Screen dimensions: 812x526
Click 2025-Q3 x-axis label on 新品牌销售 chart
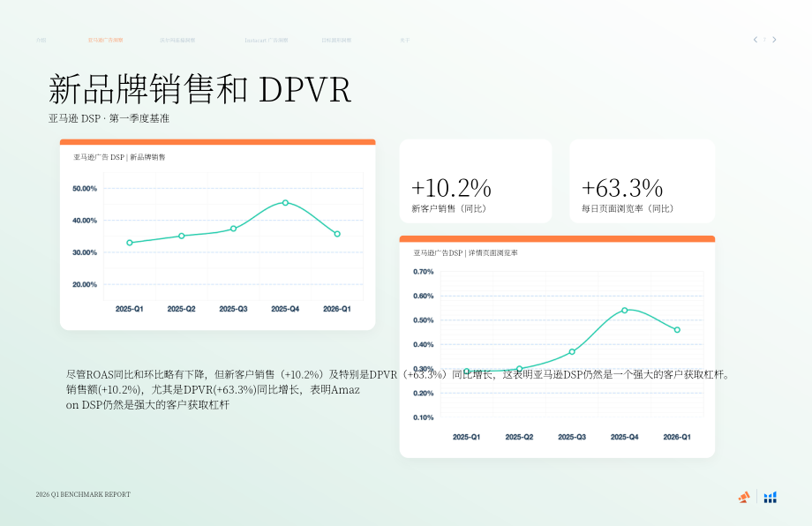pos(234,309)
